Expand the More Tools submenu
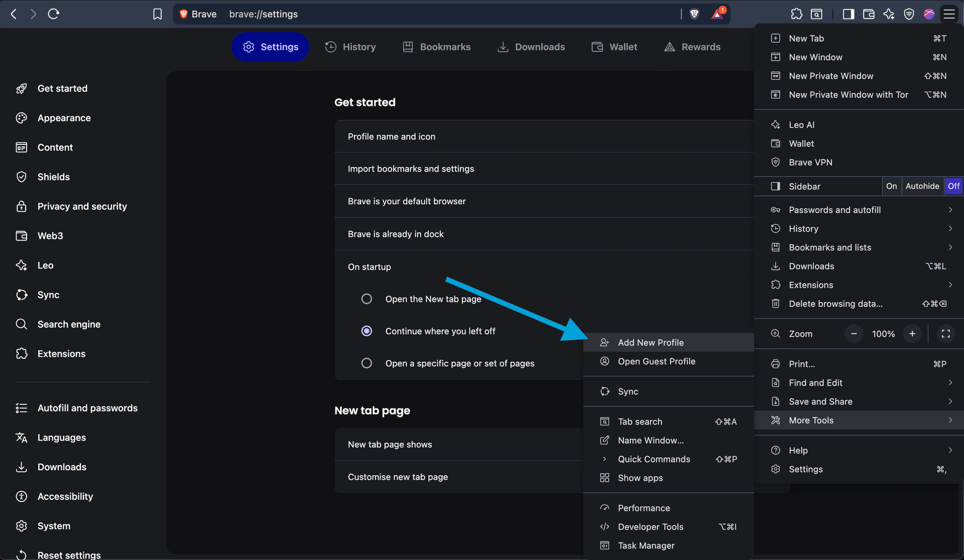 pyautogui.click(x=859, y=421)
